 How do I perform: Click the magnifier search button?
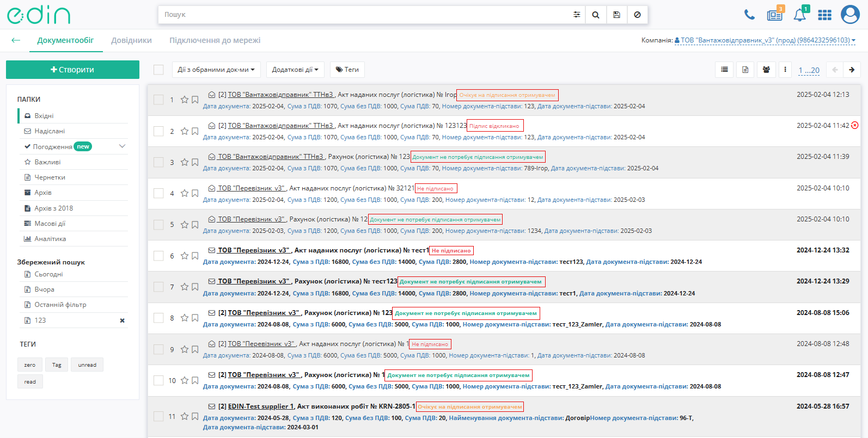point(596,15)
